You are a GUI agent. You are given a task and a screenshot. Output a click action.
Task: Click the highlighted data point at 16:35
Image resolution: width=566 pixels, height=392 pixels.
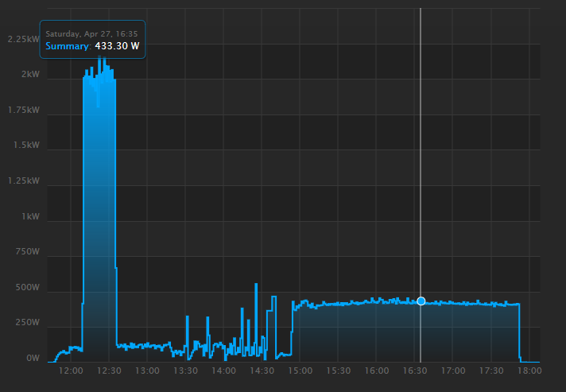pos(421,301)
